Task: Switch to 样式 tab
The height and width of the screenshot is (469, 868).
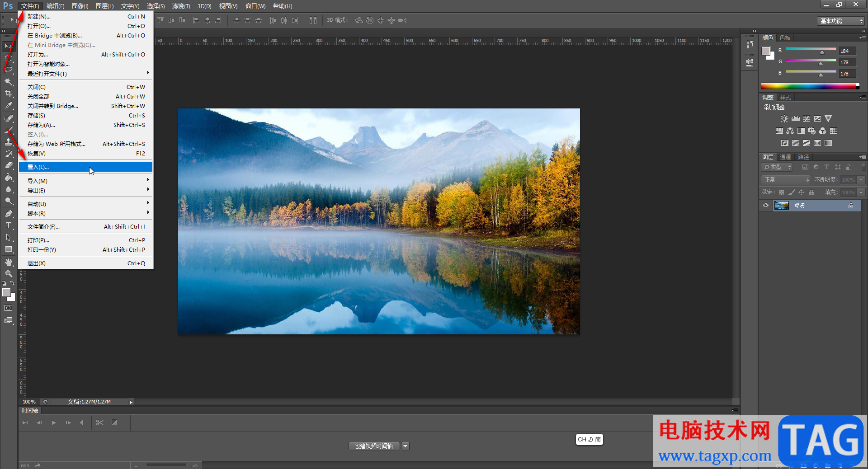Action: [785, 98]
